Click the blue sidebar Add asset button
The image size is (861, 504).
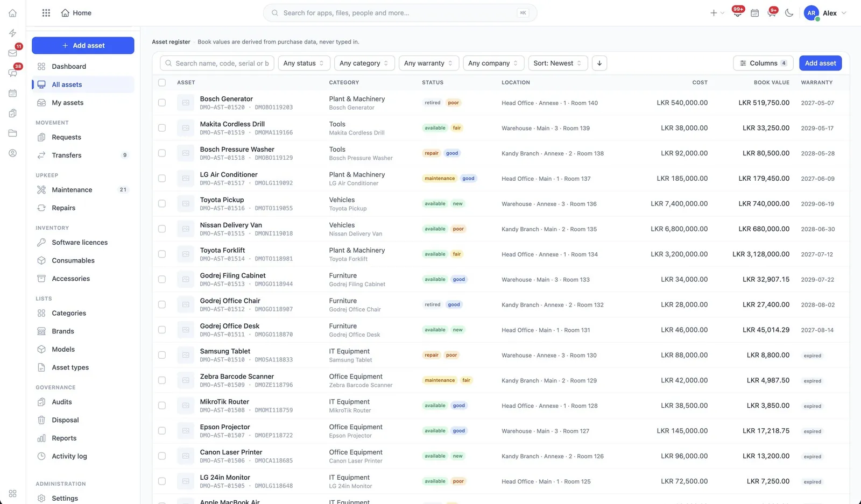tap(83, 45)
